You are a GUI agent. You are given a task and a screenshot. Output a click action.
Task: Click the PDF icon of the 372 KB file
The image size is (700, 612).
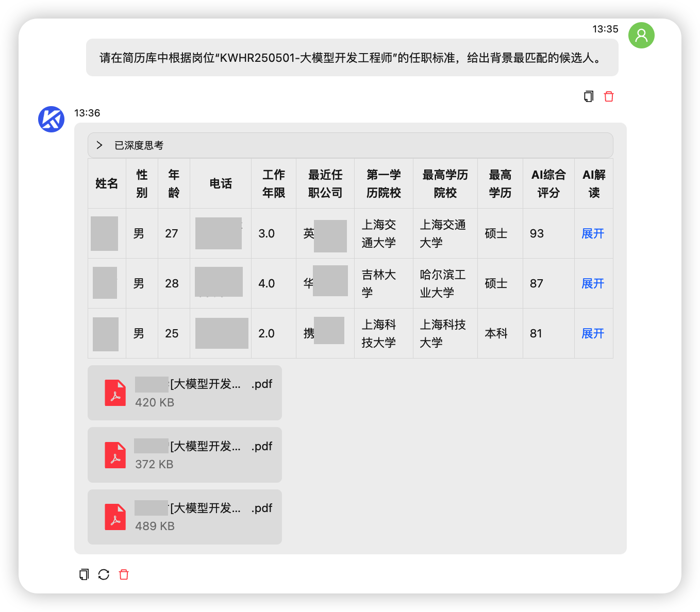115,455
